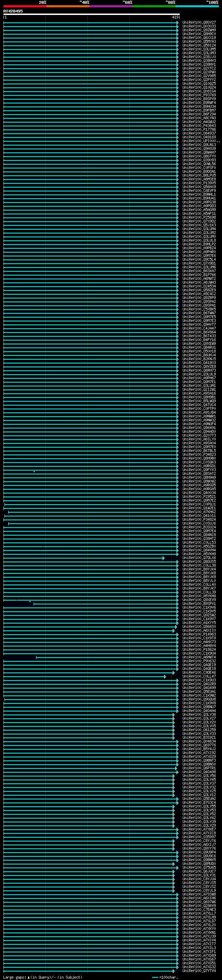Viewport: 222px width, 980px height.
Task: Select hit label UniRef100_P13905
Action: coord(199,183)
